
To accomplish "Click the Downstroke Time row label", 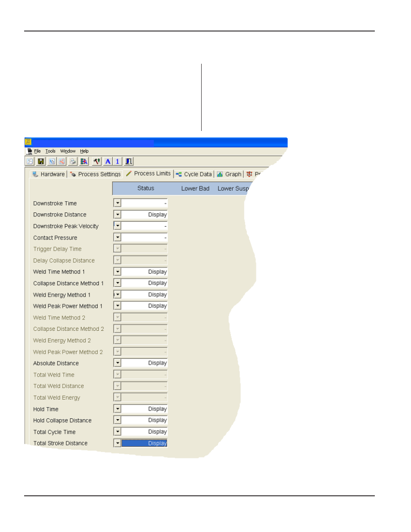I will click(55, 203).
